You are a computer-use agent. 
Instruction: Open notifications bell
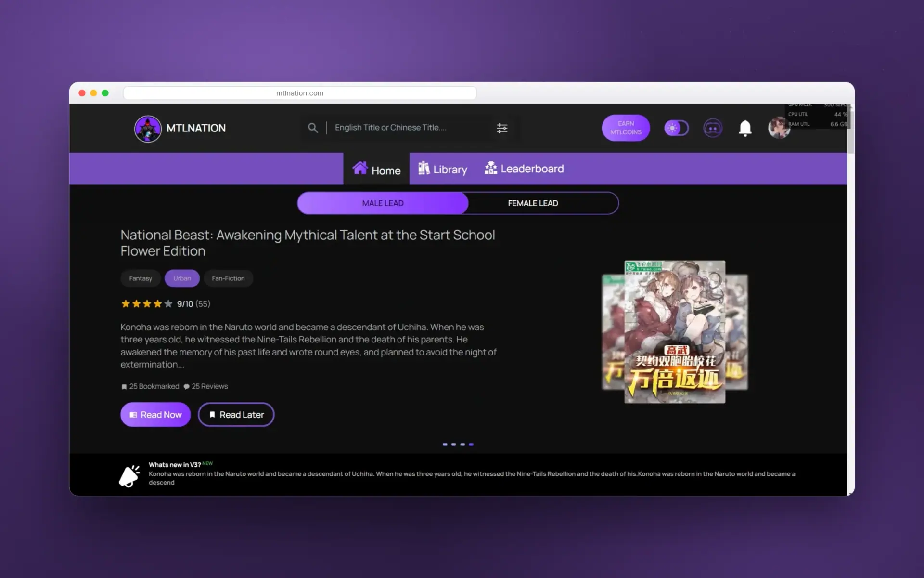pyautogui.click(x=745, y=128)
